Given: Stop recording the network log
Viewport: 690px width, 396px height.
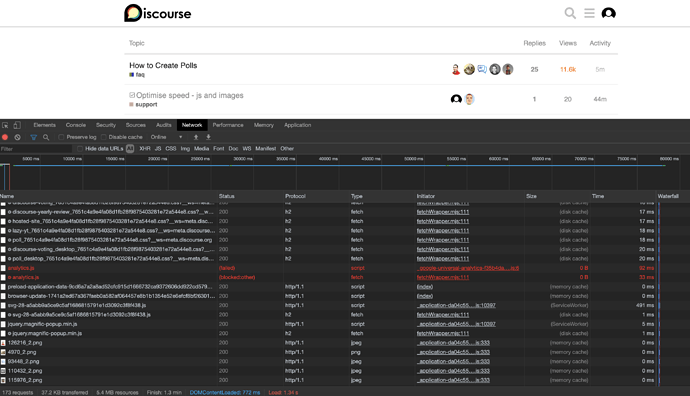Looking at the screenshot, I should [x=5, y=137].
